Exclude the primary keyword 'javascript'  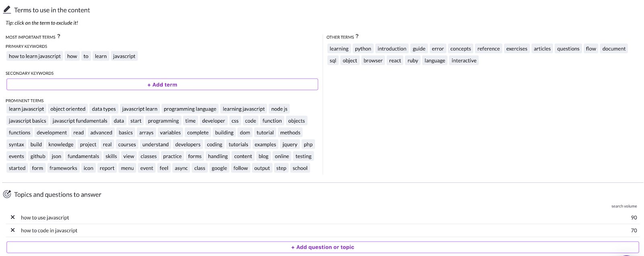pyautogui.click(x=124, y=56)
